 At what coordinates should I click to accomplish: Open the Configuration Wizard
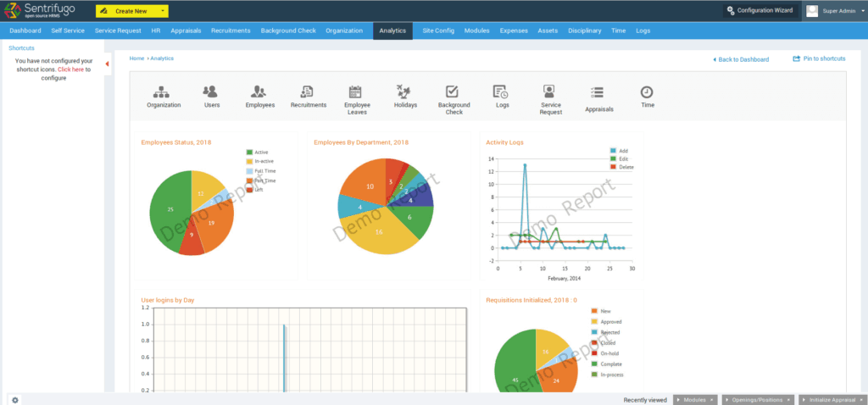(759, 10)
